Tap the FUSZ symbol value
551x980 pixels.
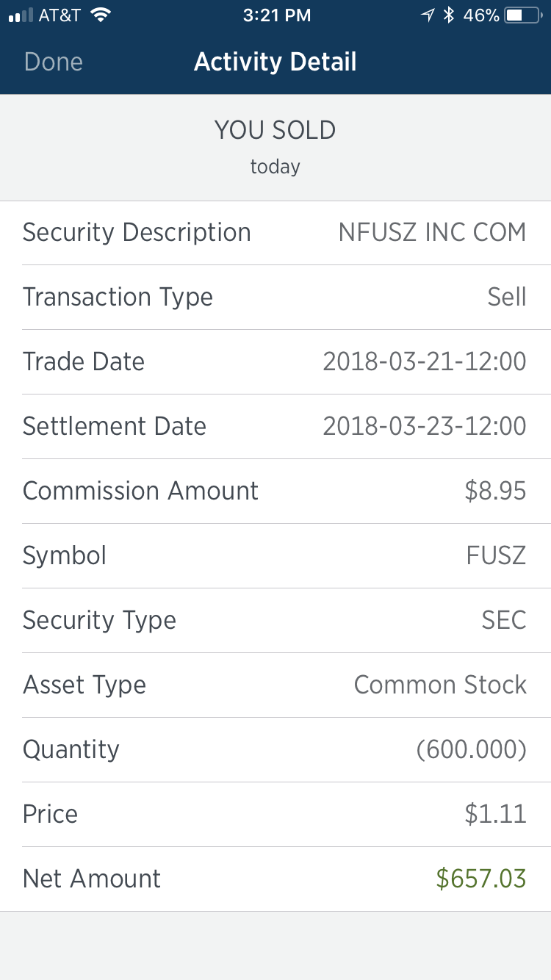coord(496,556)
